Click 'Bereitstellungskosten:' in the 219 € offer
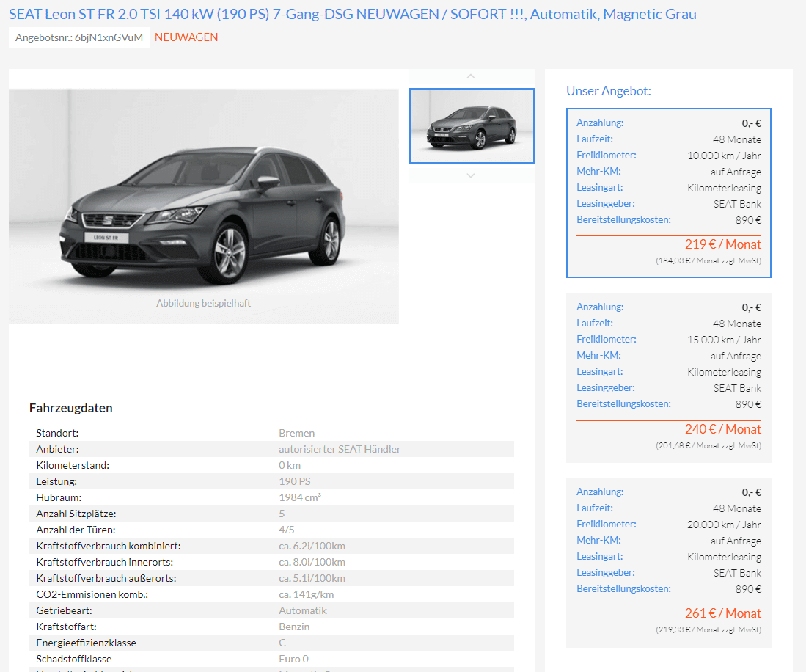 point(623,219)
